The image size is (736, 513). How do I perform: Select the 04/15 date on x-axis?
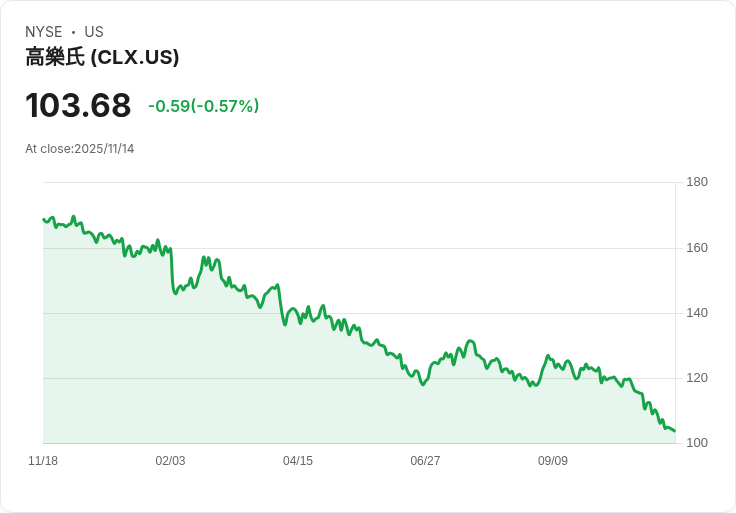298,461
